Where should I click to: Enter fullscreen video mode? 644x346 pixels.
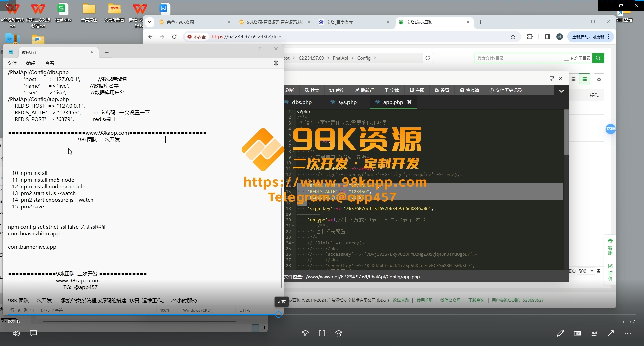(611, 333)
